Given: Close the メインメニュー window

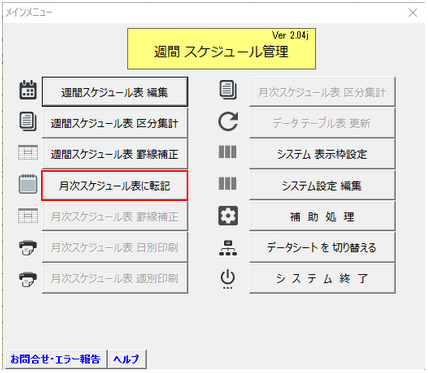Looking at the screenshot, I should pos(413,13).
